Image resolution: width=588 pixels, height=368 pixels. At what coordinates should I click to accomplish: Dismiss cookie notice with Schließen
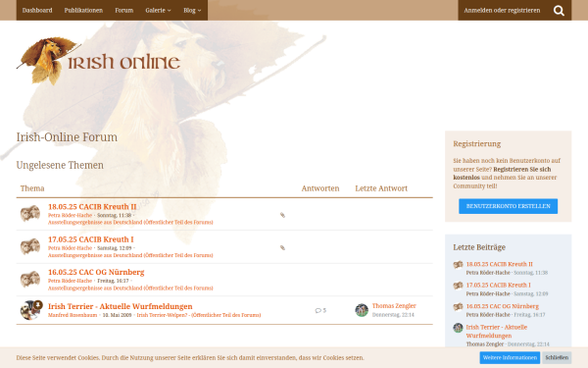click(557, 357)
